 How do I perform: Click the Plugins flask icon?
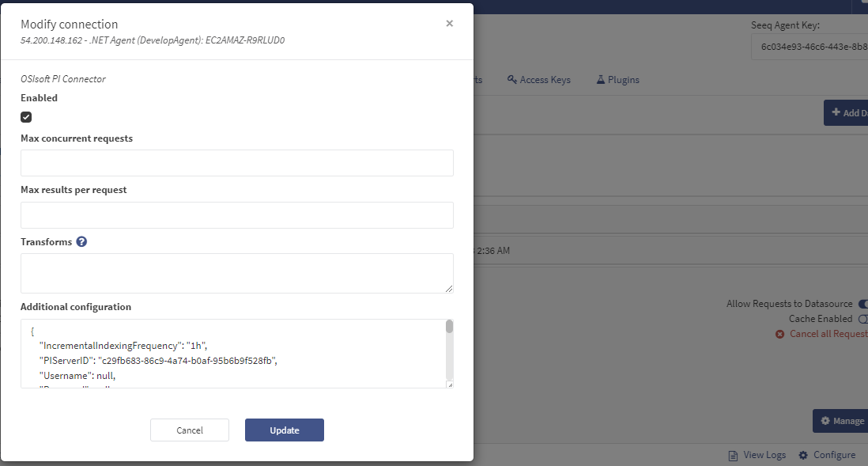[x=600, y=80]
